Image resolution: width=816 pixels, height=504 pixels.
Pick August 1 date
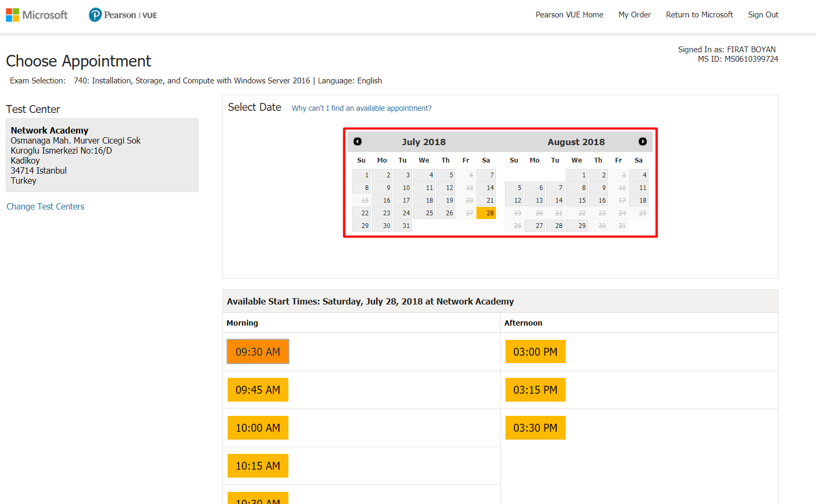click(x=577, y=175)
